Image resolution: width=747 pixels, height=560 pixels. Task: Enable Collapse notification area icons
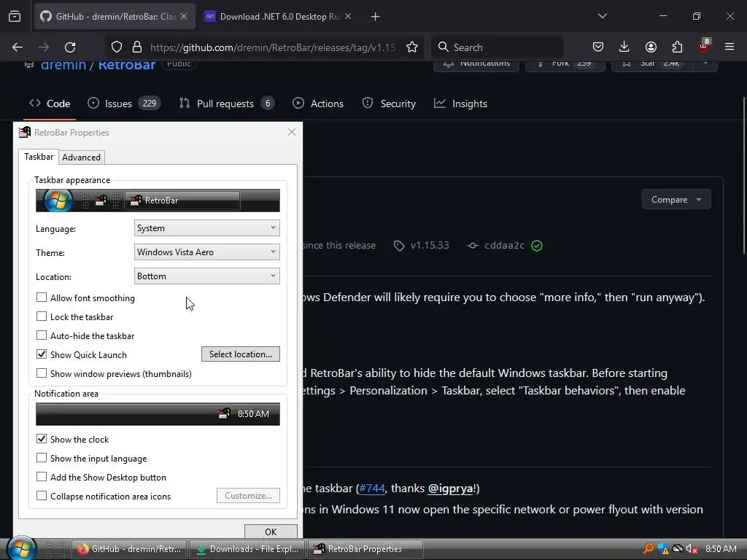pyautogui.click(x=42, y=496)
